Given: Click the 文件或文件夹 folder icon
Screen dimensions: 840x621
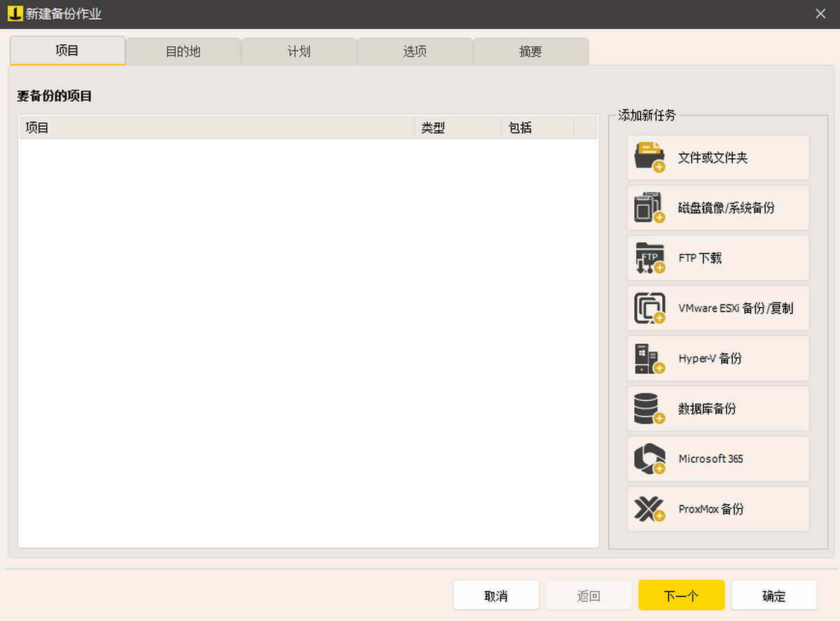Looking at the screenshot, I should point(649,158).
